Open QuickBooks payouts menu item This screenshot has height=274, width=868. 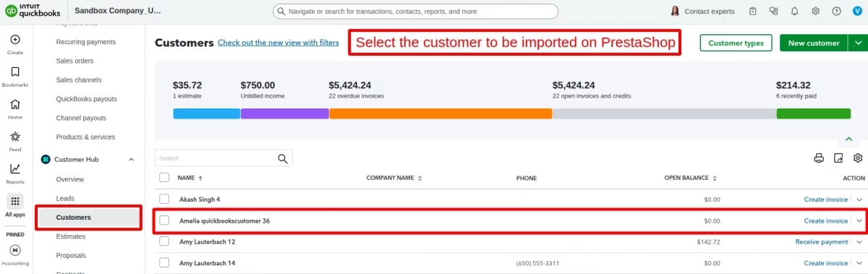(x=86, y=99)
